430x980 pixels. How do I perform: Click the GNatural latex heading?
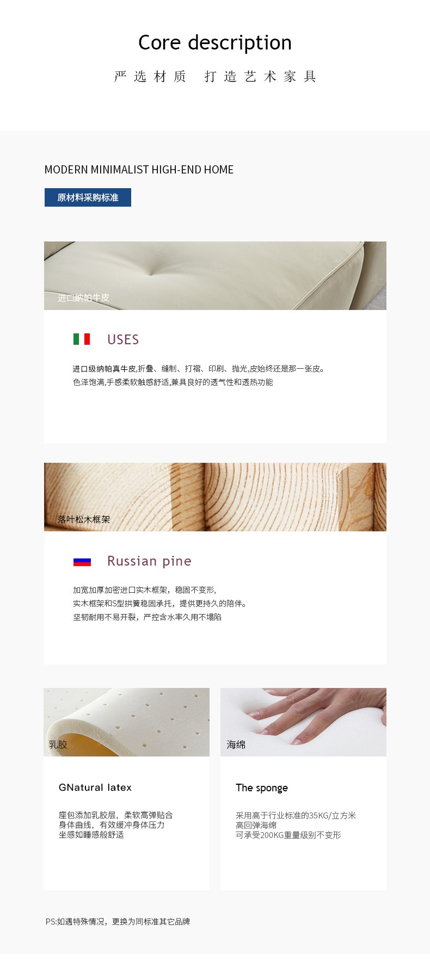[x=95, y=787]
